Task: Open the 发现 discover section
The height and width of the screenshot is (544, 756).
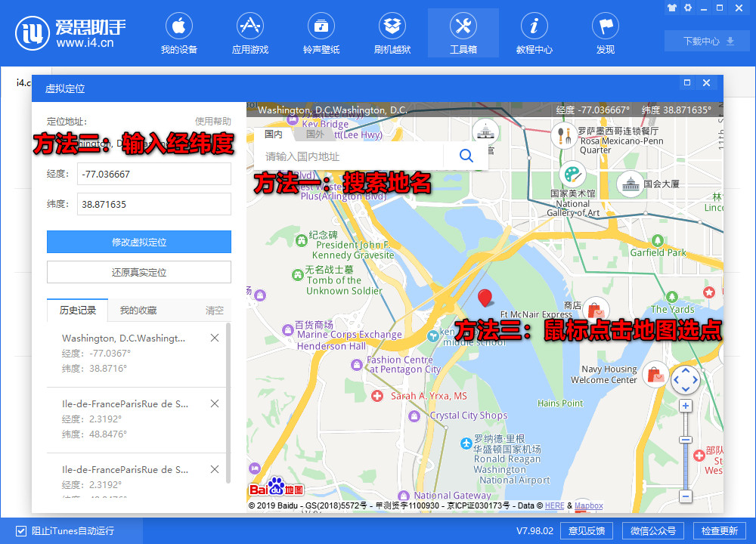Action: pos(606,35)
